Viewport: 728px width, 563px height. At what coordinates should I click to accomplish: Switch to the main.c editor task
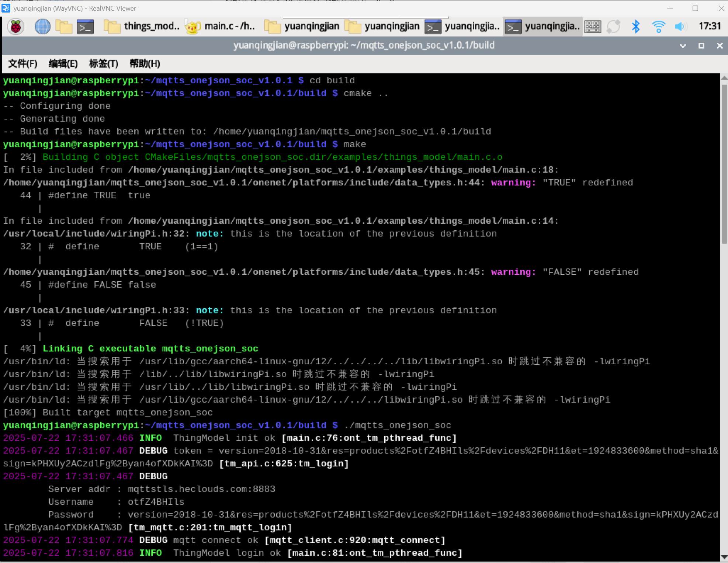(220, 27)
